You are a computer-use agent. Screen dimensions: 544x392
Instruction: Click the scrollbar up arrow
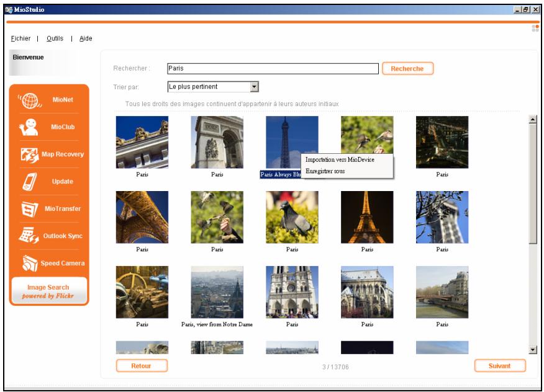(x=533, y=119)
